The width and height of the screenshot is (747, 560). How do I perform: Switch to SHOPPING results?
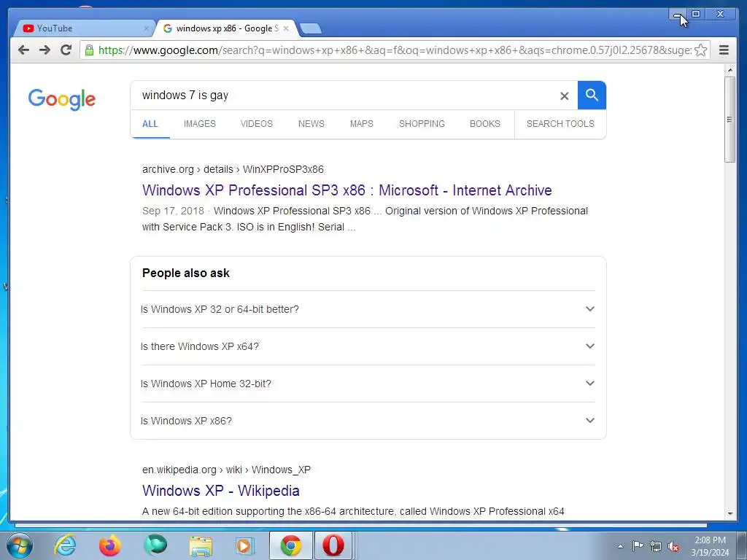(x=422, y=124)
